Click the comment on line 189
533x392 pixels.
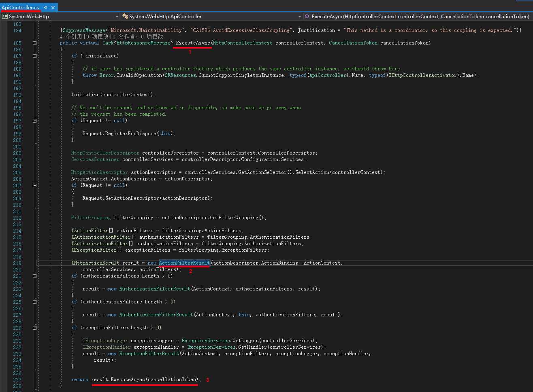coord(241,69)
